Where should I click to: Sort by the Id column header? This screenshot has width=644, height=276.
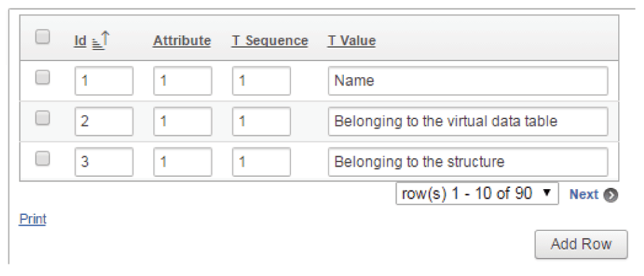pos(80,41)
